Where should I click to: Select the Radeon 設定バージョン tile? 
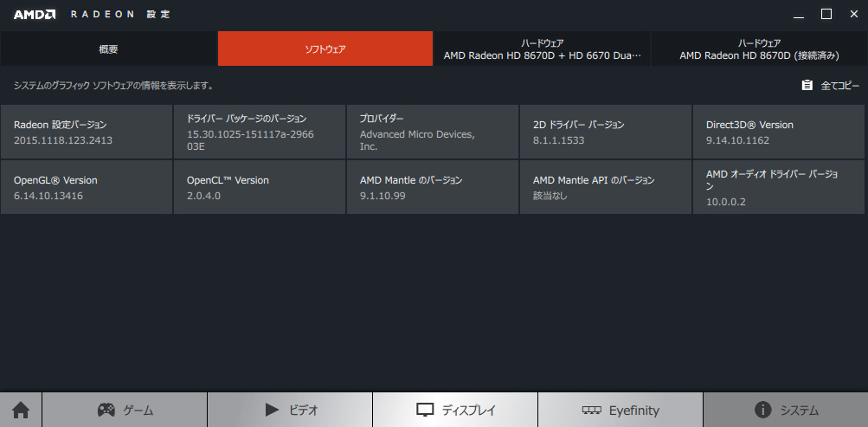(x=87, y=132)
